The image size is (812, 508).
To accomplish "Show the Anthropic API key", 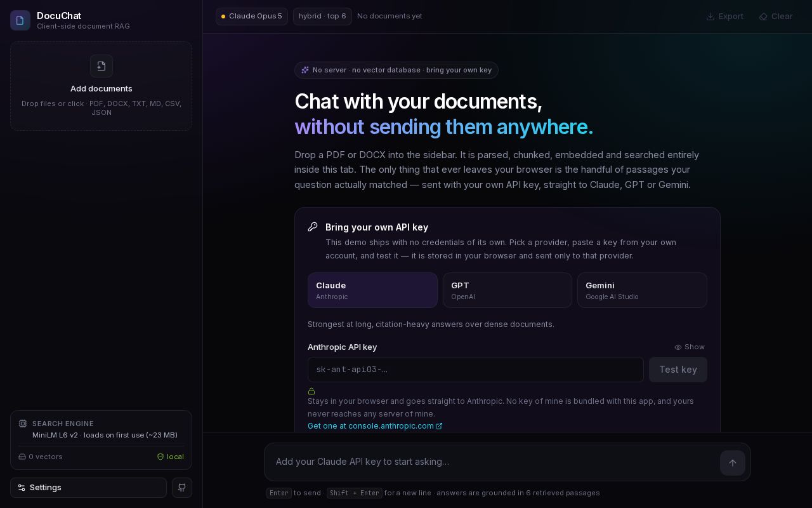I will (x=690, y=347).
